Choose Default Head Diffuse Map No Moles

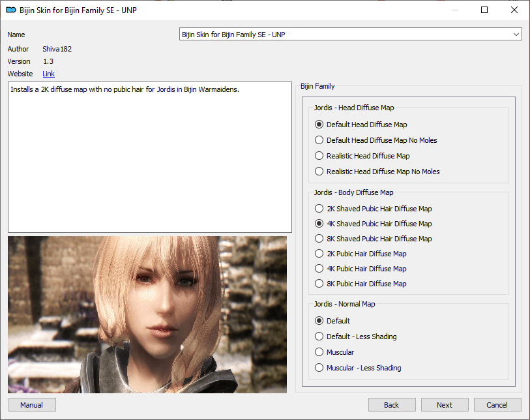click(x=375, y=140)
